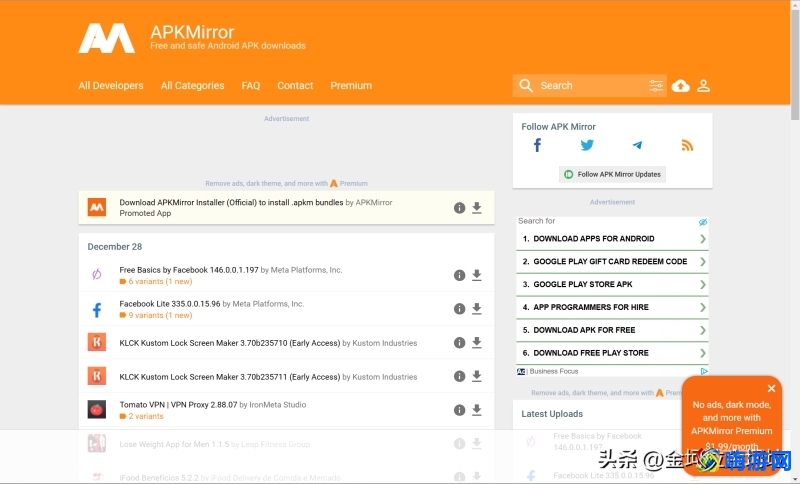This screenshot has width=800, height=484.
Task: Download the APKMirror Installer promoted app
Action: pos(477,208)
